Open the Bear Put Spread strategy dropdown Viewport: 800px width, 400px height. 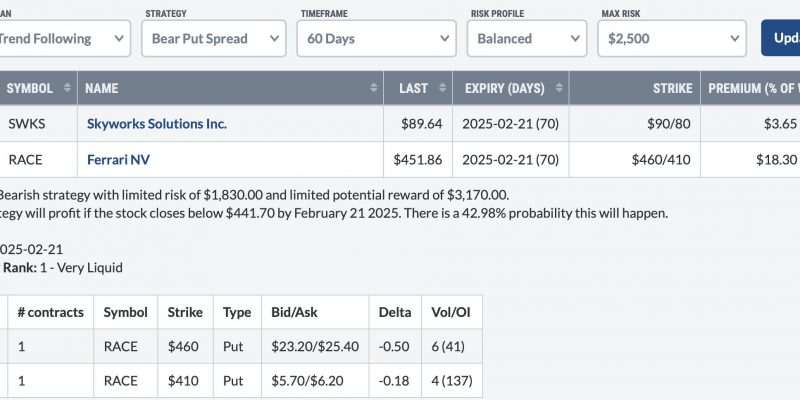[214, 38]
